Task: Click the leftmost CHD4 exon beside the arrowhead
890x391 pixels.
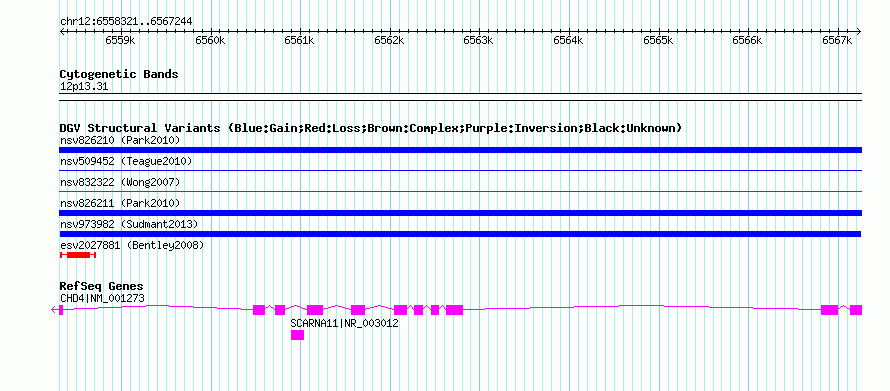Action: (61, 310)
